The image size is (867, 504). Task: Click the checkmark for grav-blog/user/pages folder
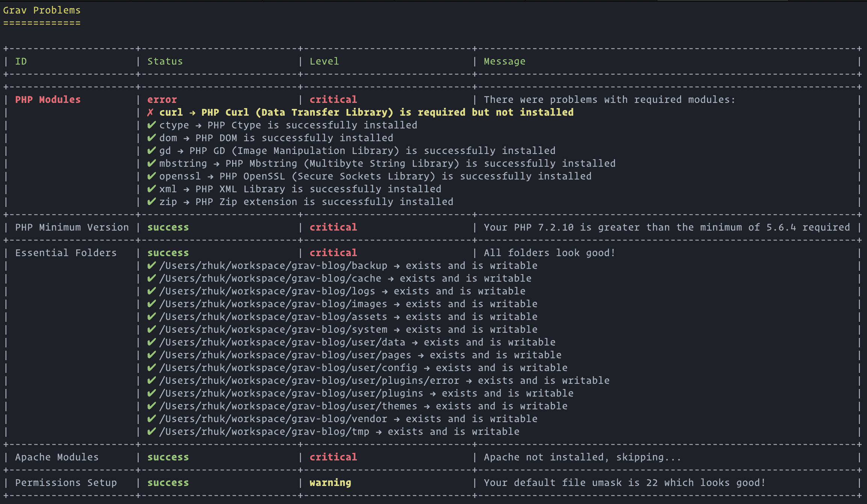click(x=151, y=355)
